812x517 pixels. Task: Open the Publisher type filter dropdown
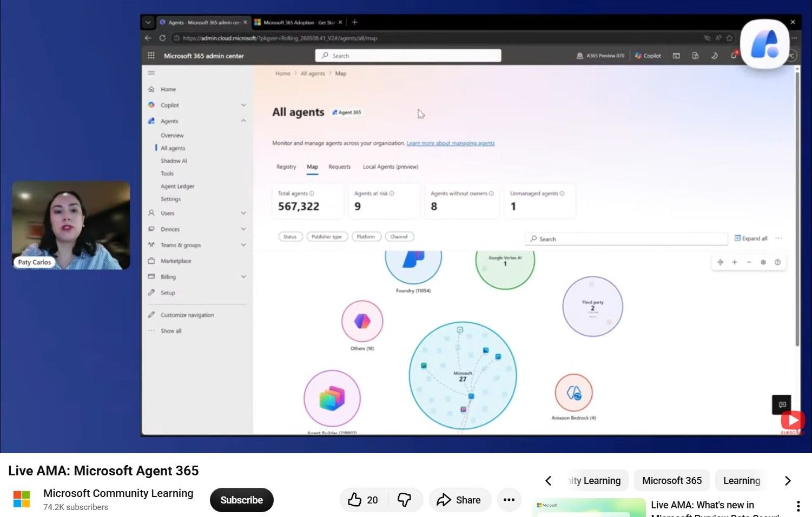[x=327, y=237]
